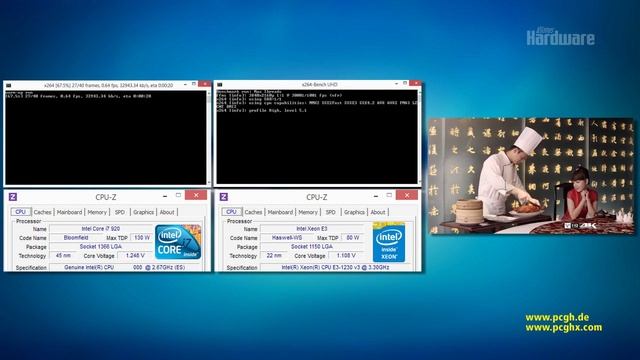The image size is (640, 360).
Task: Select Memory tab in left CPU-Z window
Action: (97, 212)
